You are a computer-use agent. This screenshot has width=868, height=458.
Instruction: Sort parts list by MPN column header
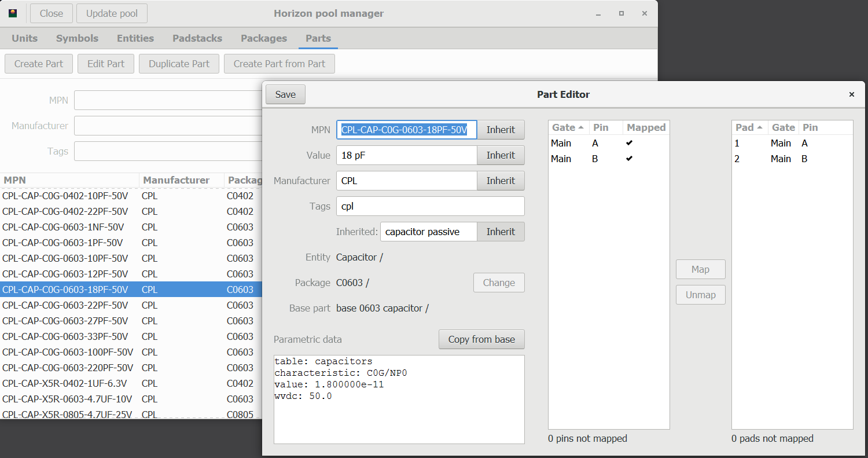point(69,180)
